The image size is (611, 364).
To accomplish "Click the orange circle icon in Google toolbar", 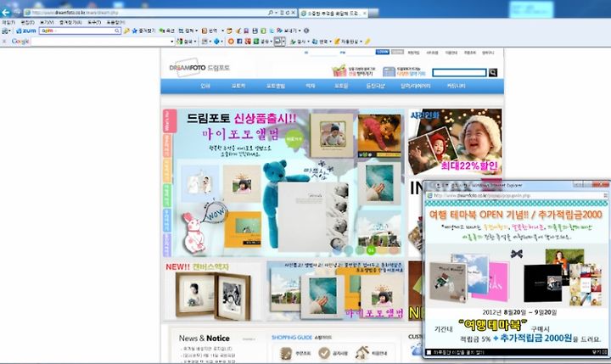I will click(x=231, y=42).
